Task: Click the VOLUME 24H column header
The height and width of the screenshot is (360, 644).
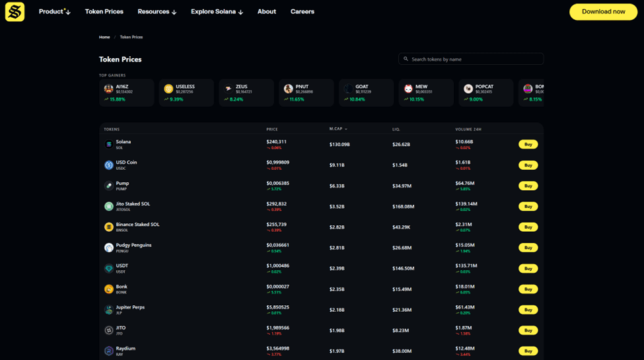Action: pos(468,129)
